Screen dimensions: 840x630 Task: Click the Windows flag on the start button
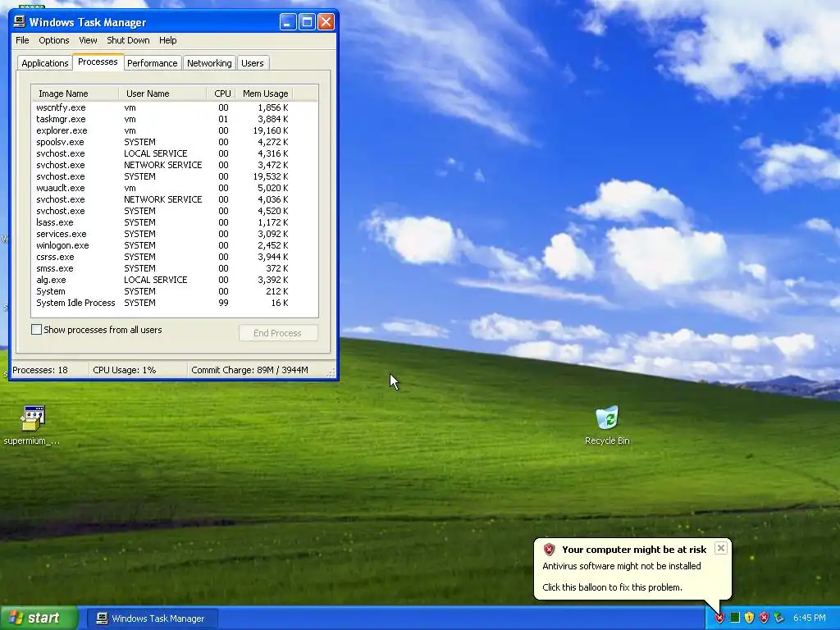(16, 618)
